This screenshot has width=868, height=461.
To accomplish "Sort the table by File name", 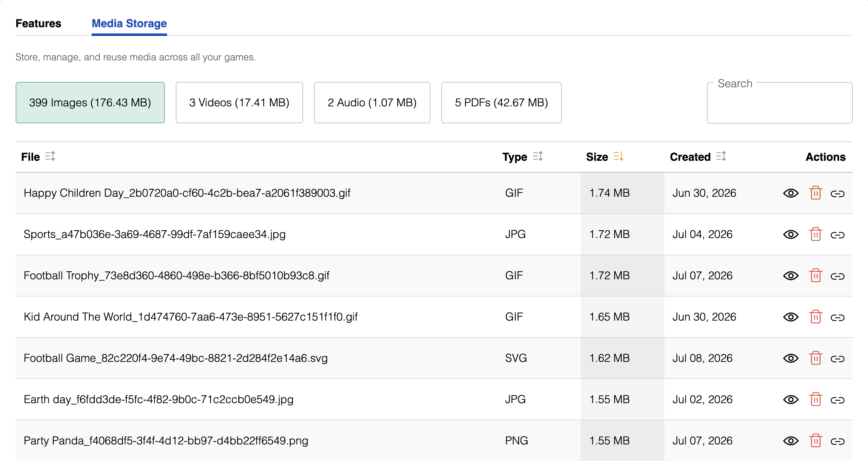I will pos(50,156).
